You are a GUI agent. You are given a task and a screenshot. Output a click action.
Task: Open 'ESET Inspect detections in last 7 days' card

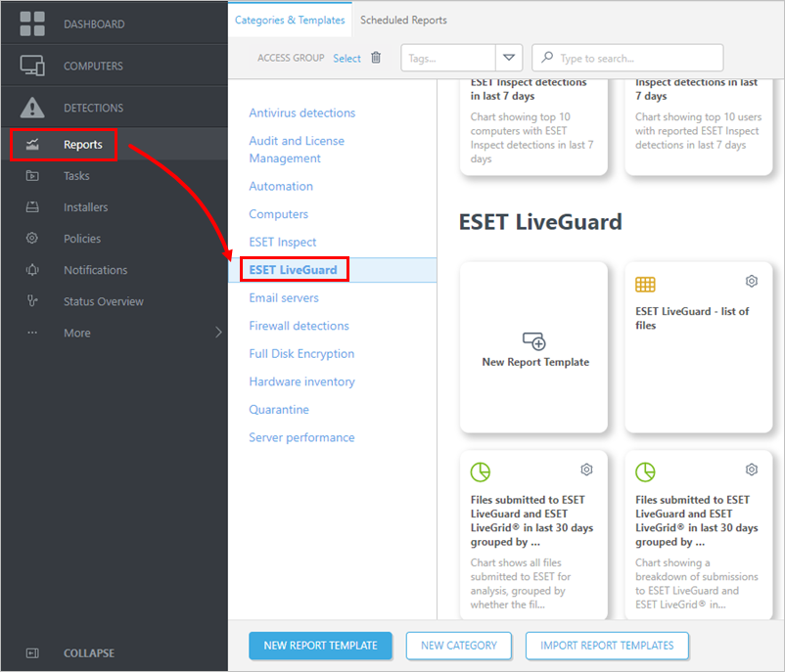tap(533, 127)
